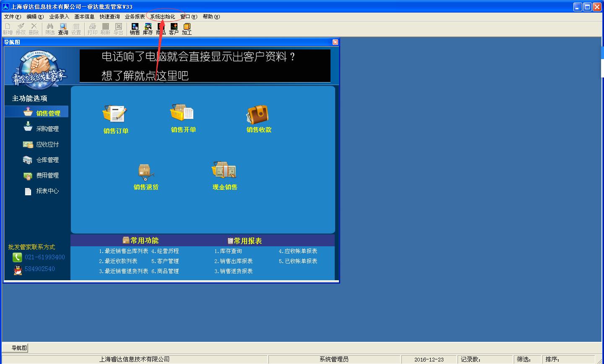
Task: Select 采购管理 in the main function list
Action: tap(41, 127)
